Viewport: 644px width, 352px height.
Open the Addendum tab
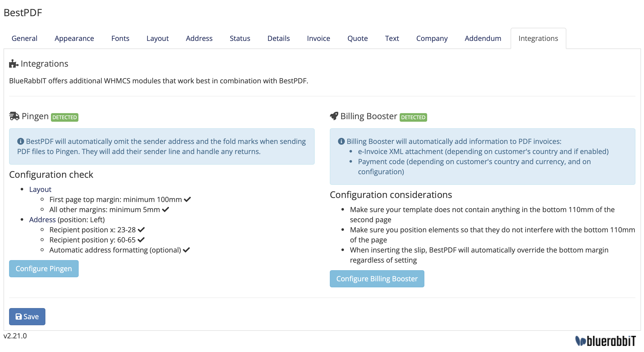point(483,38)
